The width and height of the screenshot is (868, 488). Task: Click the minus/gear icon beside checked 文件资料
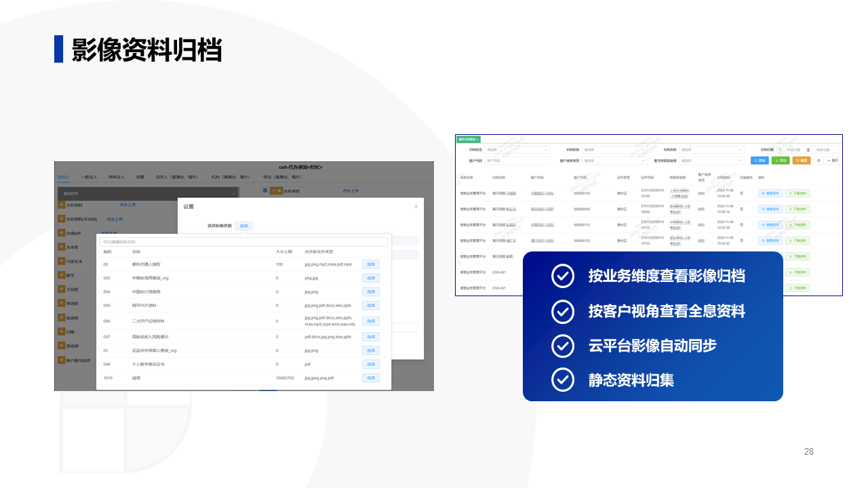(276, 191)
